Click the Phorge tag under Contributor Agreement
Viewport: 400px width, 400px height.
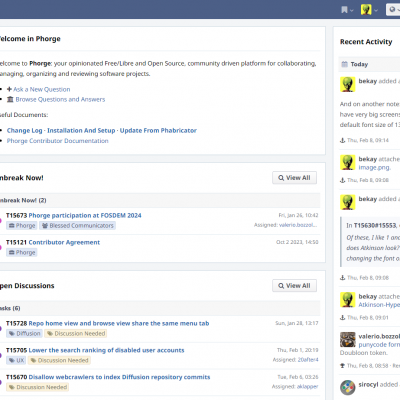click(22, 253)
